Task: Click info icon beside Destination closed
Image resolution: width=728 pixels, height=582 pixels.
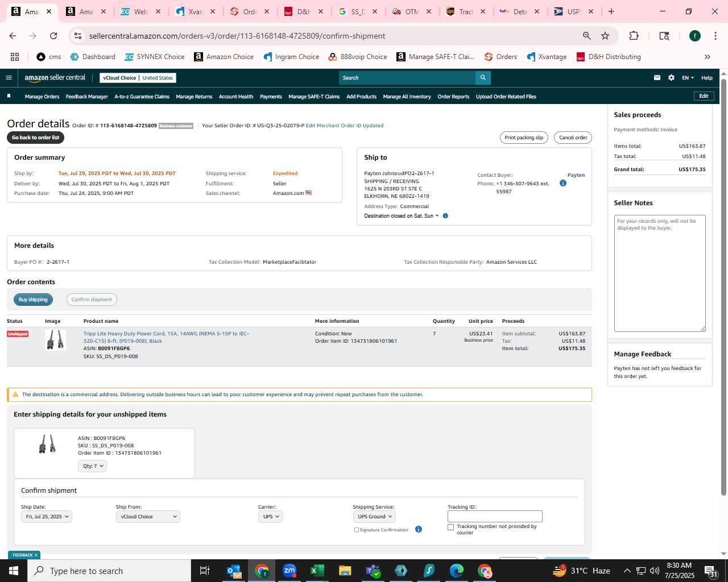Action: tap(445, 216)
